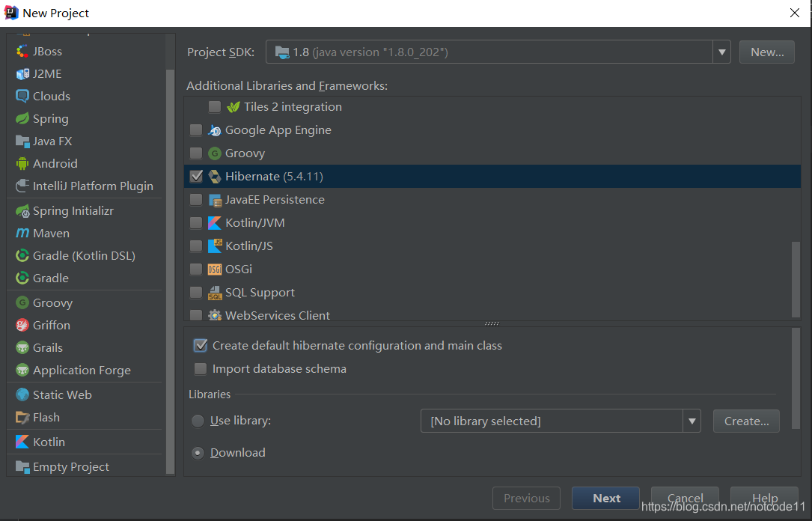Click the New... SDK button
Viewport: 812px width, 521px height.
click(767, 52)
